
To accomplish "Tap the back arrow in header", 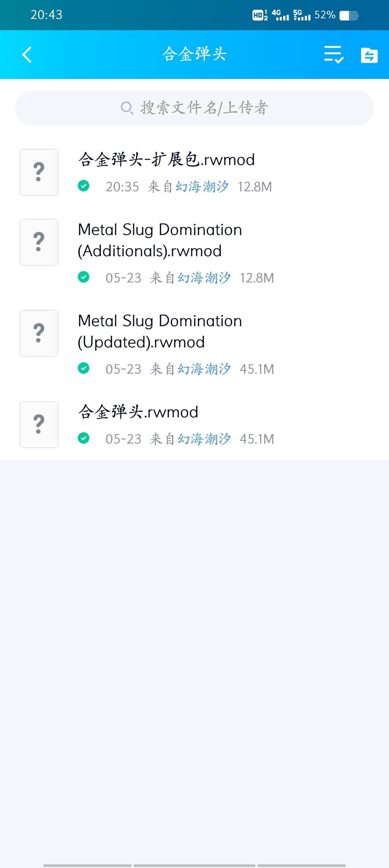I will pyautogui.click(x=27, y=55).
